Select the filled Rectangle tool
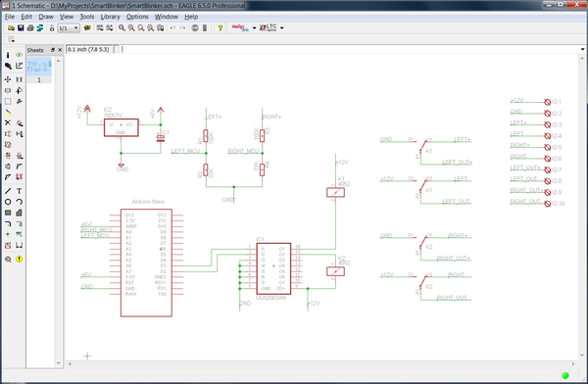This screenshot has height=384, width=588. pyautogui.click(x=8, y=213)
